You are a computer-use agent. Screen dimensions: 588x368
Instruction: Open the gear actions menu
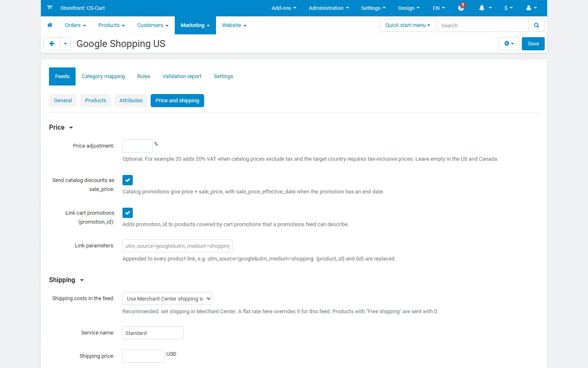coord(509,44)
